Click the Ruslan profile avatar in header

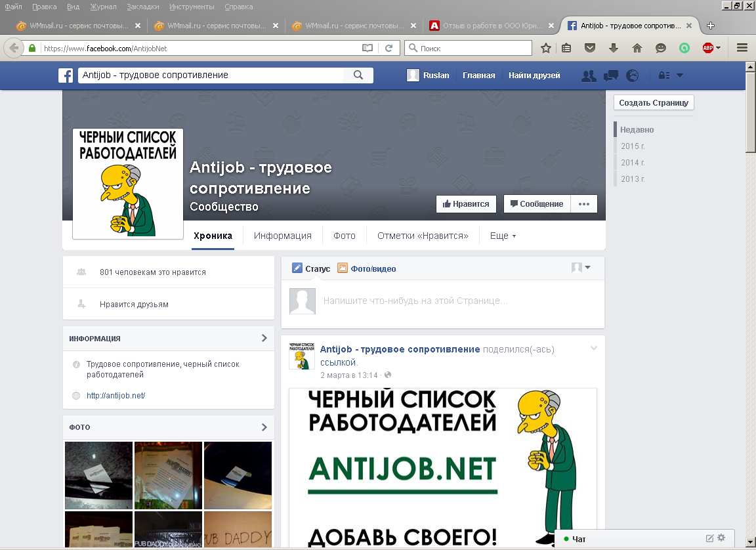pyautogui.click(x=413, y=75)
